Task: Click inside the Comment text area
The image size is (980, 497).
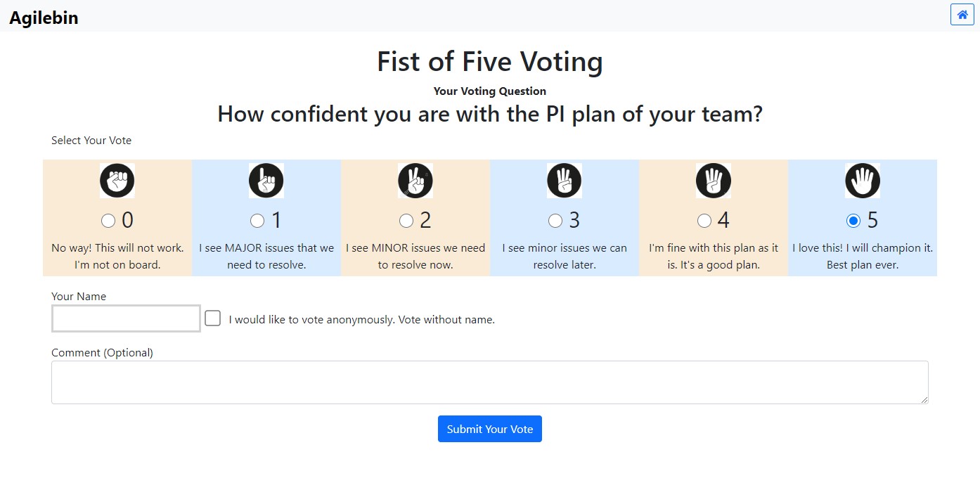Action: 490,382
